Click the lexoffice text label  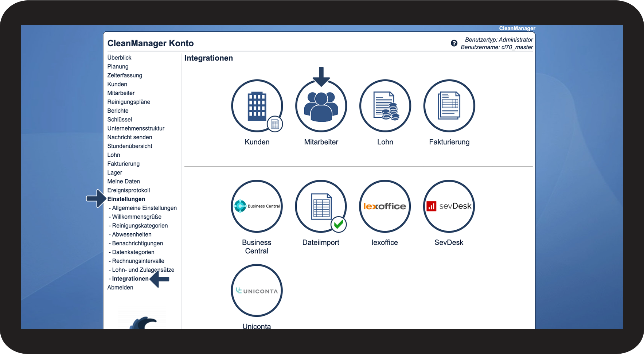pos(385,243)
